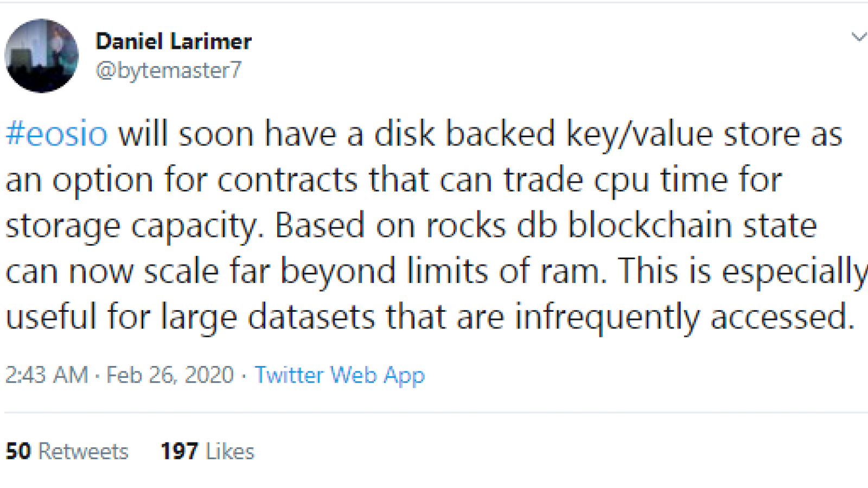The image size is (868, 488).
Task: Click the Feb 26, 2020 date
Action: coord(170,375)
